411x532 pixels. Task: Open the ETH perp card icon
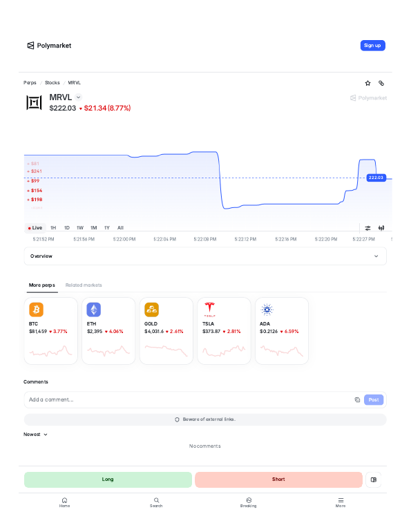tap(94, 310)
